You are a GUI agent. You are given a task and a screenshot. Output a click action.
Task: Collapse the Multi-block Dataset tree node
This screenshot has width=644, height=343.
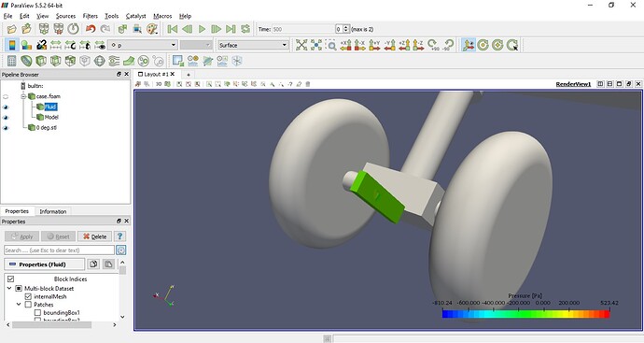(x=9, y=288)
